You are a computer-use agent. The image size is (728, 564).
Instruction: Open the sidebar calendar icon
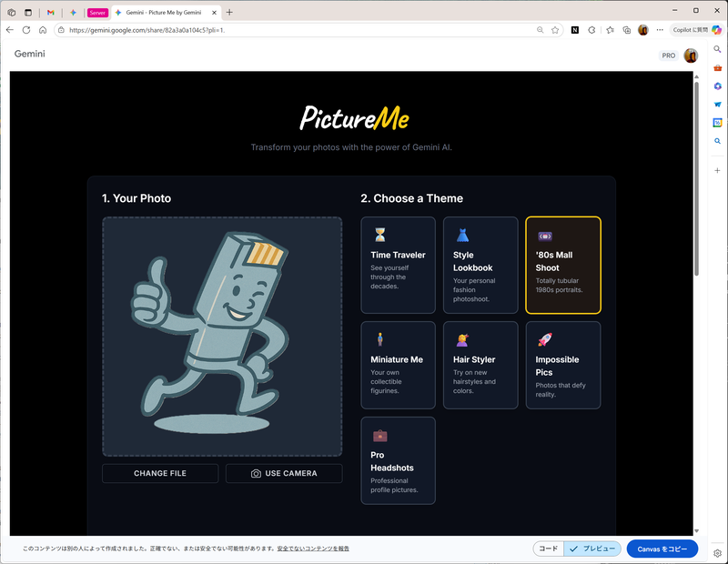[x=717, y=123]
